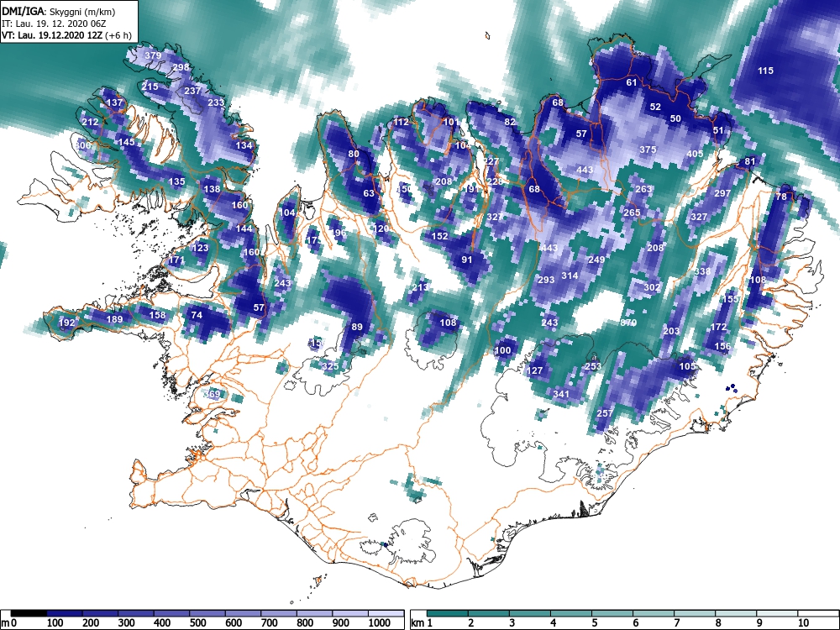840x630 pixels.
Task: Click the visibility value 134
Action: tap(244, 145)
